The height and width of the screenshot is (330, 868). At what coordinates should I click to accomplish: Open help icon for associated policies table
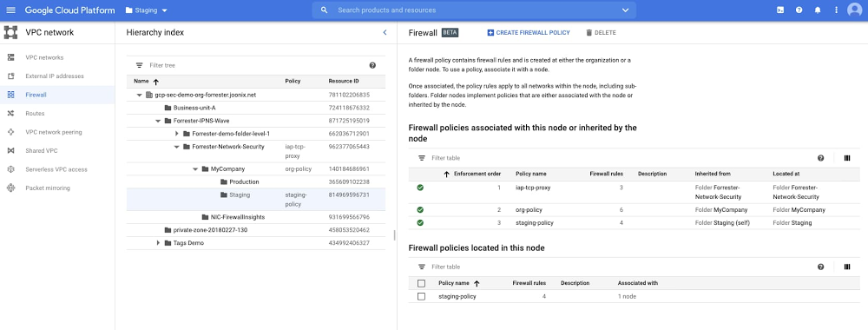pos(821,158)
